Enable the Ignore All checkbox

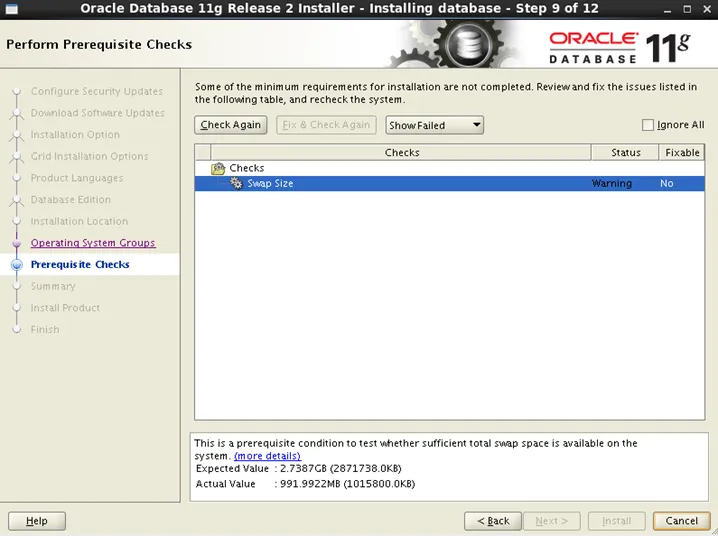(x=647, y=125)
